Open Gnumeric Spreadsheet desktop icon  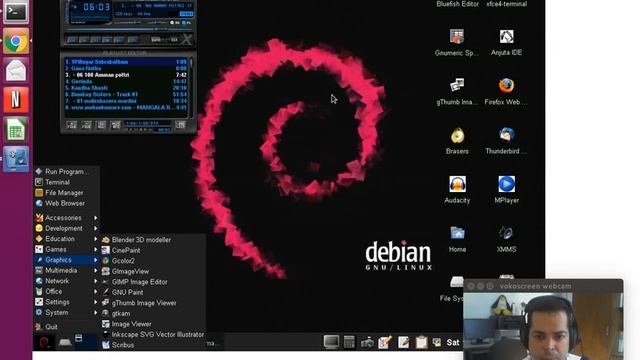[457, 43]
